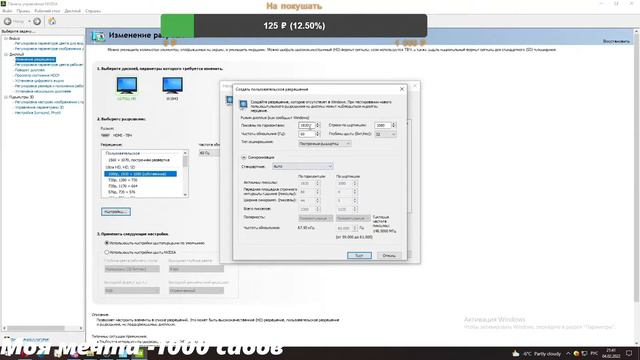The image size is (640, 360).
Task: Click the task pane horizontal scrollbar
Action: [x=43, y=328]
